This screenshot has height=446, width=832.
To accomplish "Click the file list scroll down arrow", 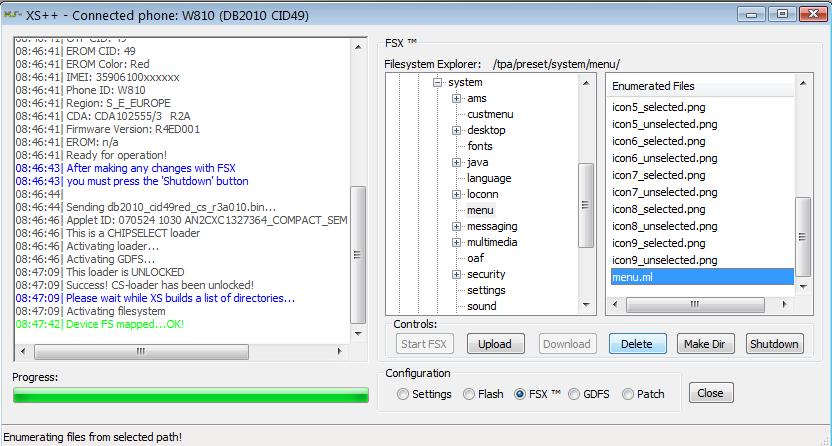I will (x=803, y=287).
